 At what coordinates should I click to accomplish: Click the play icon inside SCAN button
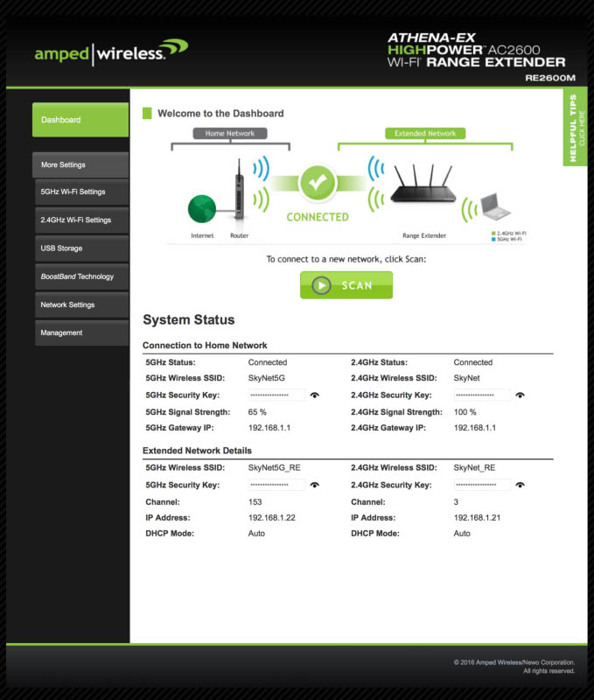pos(321,285)
